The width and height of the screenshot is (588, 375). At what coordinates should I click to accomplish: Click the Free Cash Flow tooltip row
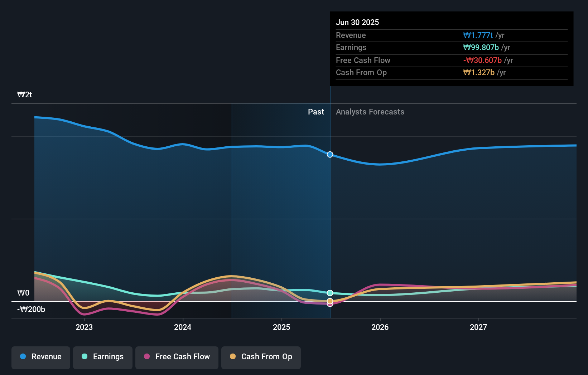[452, 60]
